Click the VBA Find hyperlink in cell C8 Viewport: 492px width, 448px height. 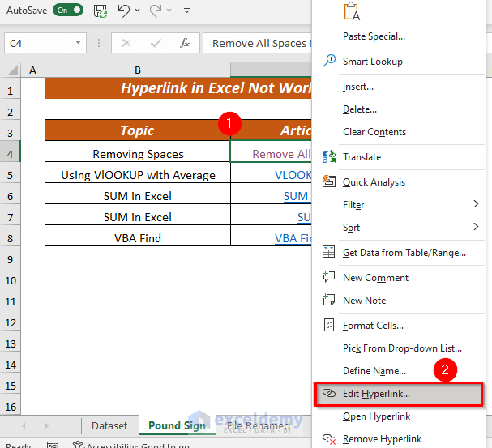[293, 238]
